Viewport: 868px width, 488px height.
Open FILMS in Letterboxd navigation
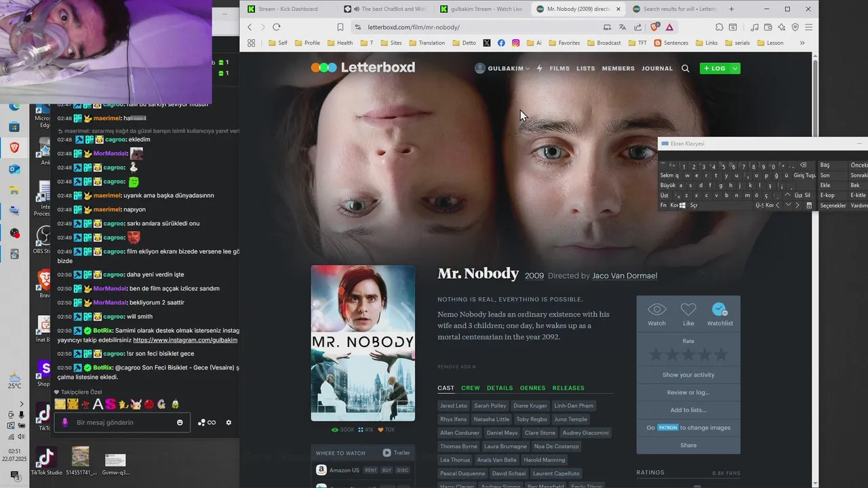click(x=559, y=68)
